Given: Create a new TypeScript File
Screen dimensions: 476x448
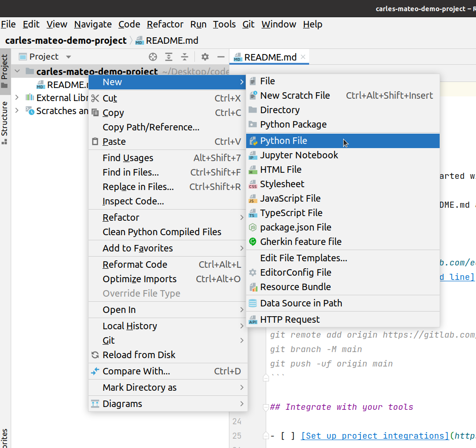Looking at the screenshot, I should point(343,213).
